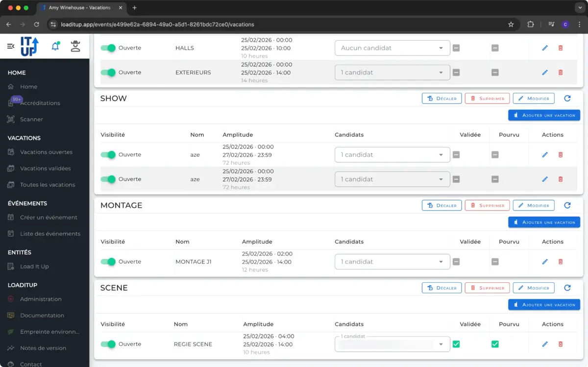
Task: Open Liste des événements in the sidebar
Action: click(x=50, y=234)
